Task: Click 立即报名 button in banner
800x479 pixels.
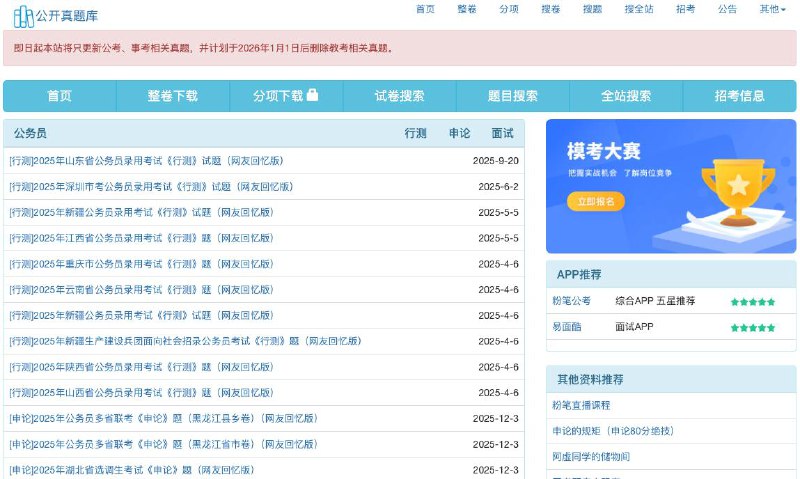Action: [x=596, y=201]
